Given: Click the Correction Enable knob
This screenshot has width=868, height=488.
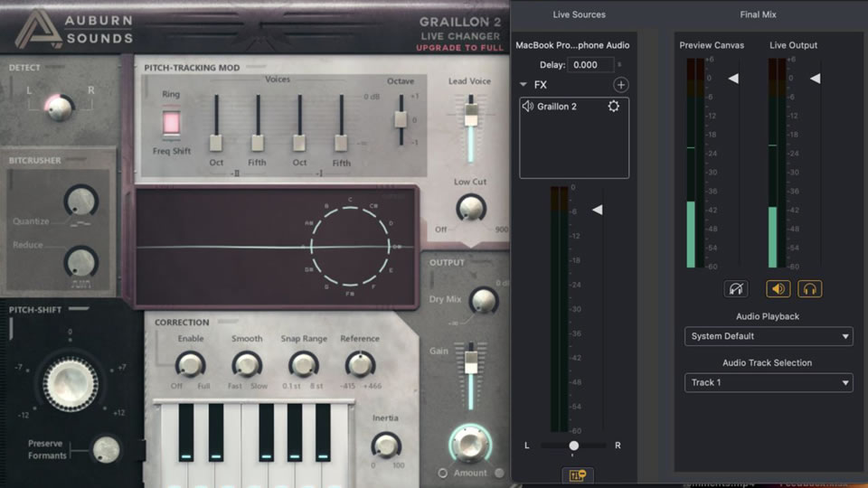Looking at the screenshot, I should 190,364.
